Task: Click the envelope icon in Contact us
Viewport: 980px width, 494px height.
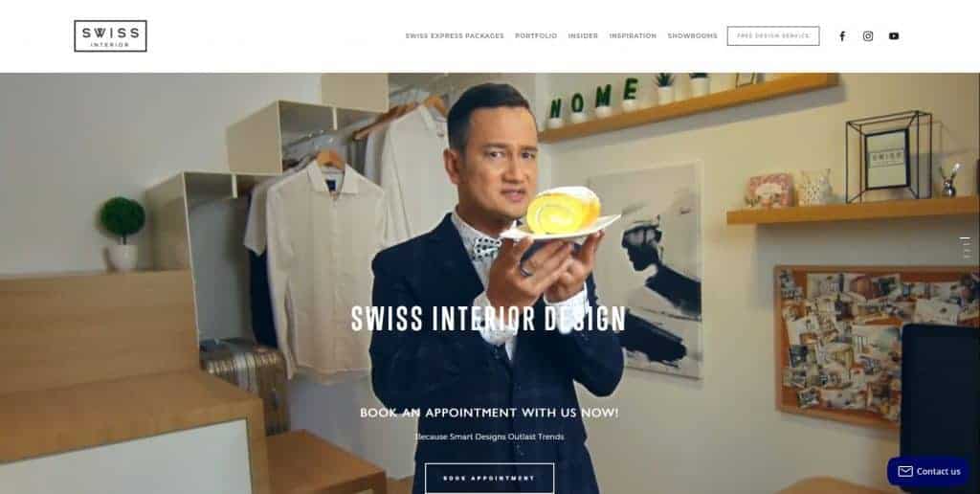Action: click(905, 471)
